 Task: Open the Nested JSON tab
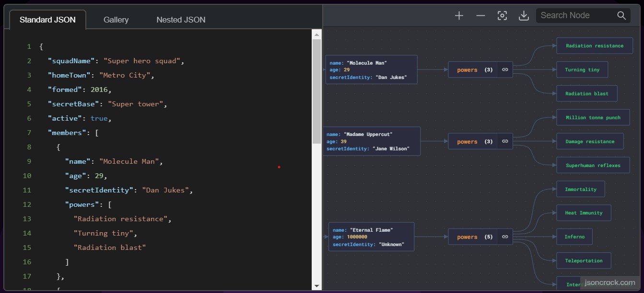pos(181,20)
